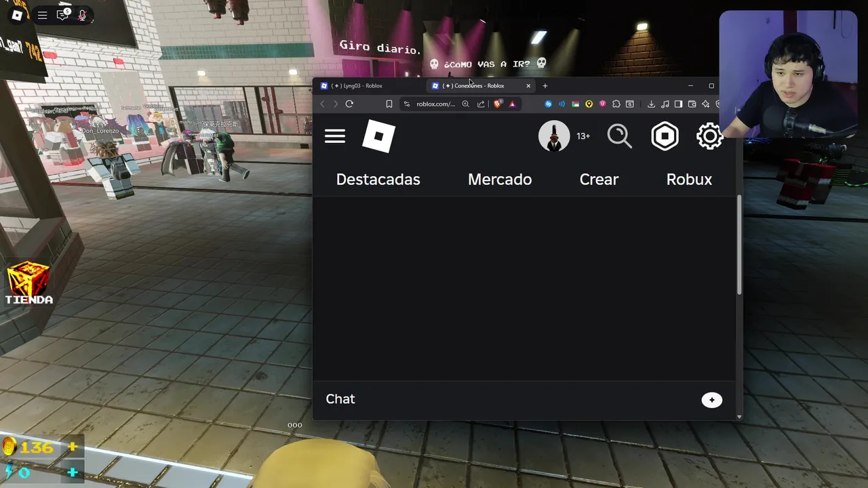Go back in the browser
The image size is (868, 488).
(x=322, y=104)
